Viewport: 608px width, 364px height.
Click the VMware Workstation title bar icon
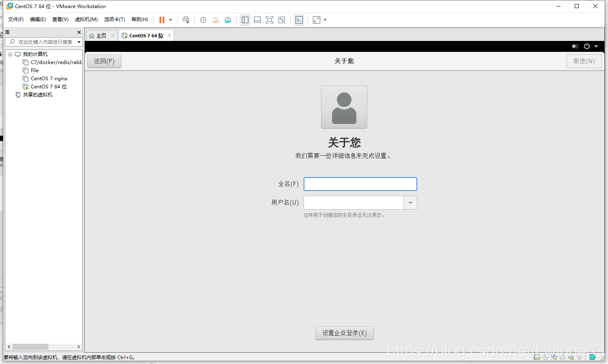pyautogui.click(x=10, y=6)
